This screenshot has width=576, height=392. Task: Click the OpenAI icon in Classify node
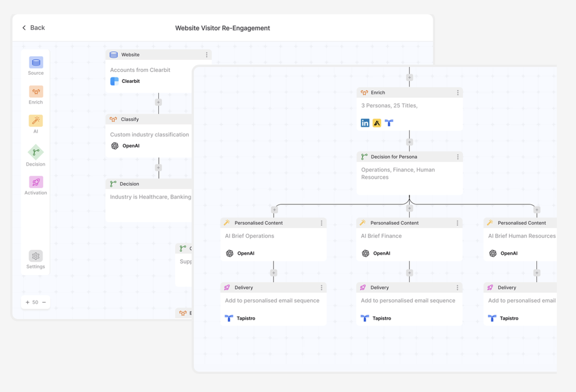click(x=115, y=146)
